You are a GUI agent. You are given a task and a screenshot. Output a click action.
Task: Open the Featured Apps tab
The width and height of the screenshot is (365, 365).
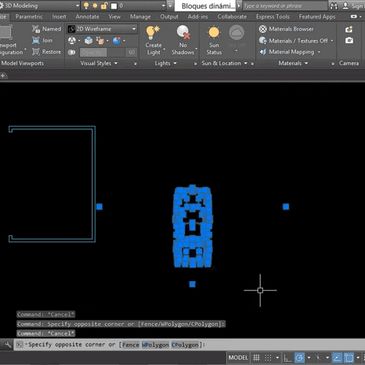click(x=317, y=17)
